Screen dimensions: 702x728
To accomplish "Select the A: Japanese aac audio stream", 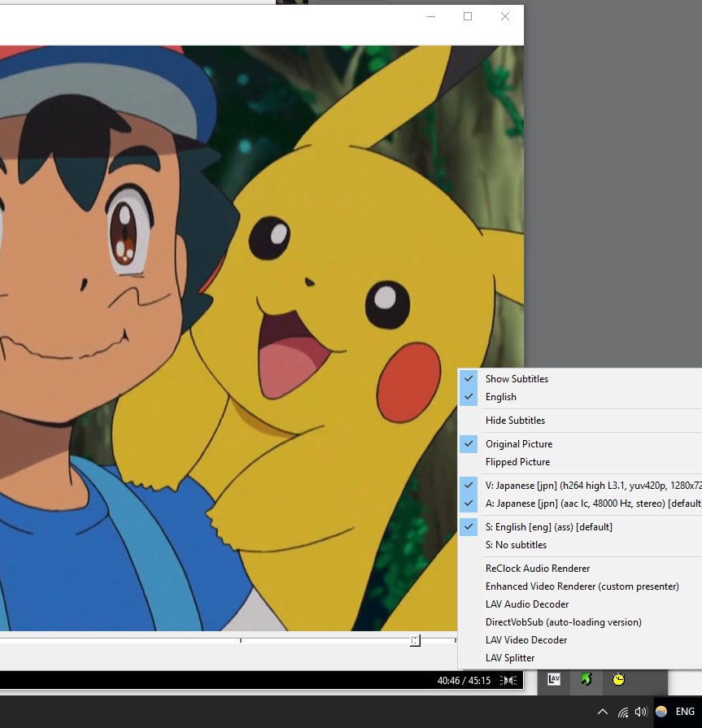I will [580, 503].
